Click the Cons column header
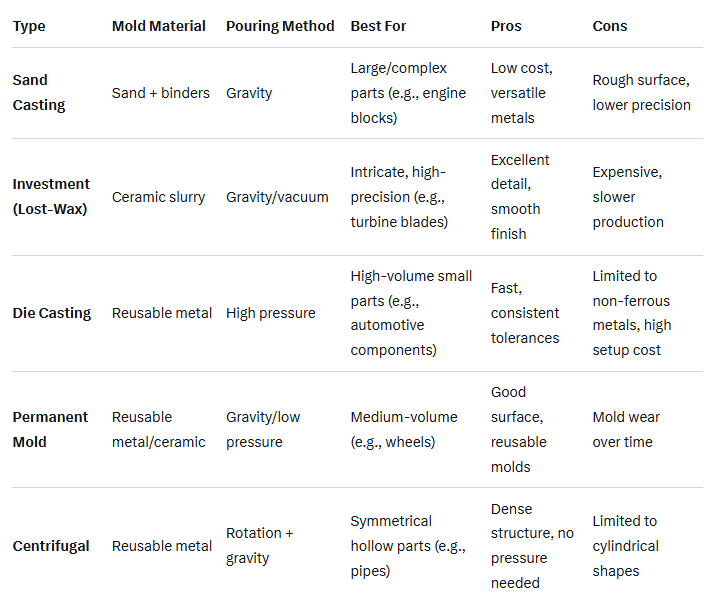This screenshot has width=728, height=614. tap(610, 26)
